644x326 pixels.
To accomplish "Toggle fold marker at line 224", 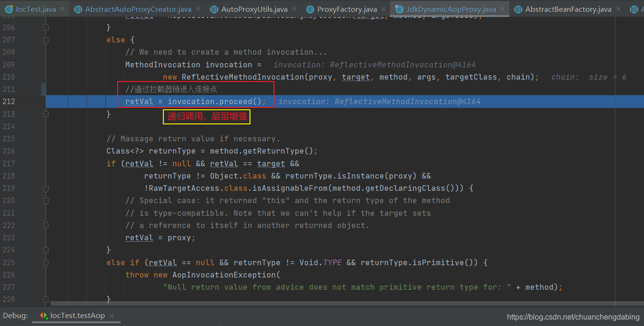I will click(x=46, y=250).
